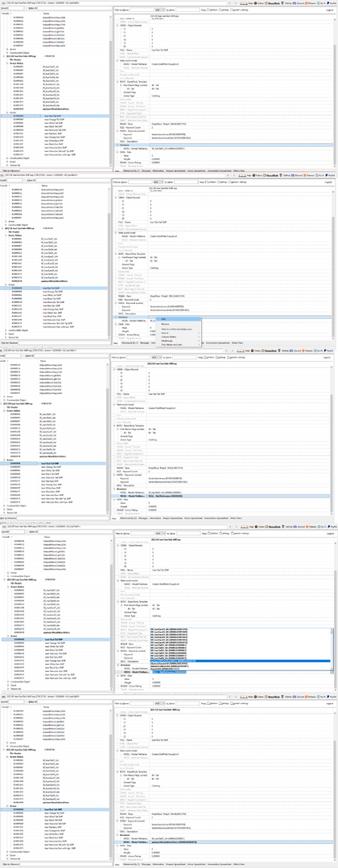Switch to Messages tab in the context-menu screenshot
Viewport: 338px width, 868px height.
145,343
